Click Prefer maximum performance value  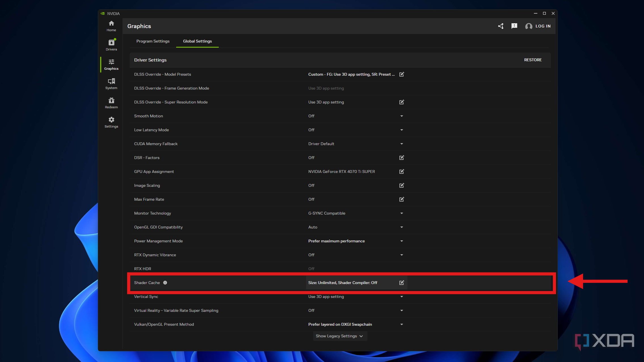(336, 241)
